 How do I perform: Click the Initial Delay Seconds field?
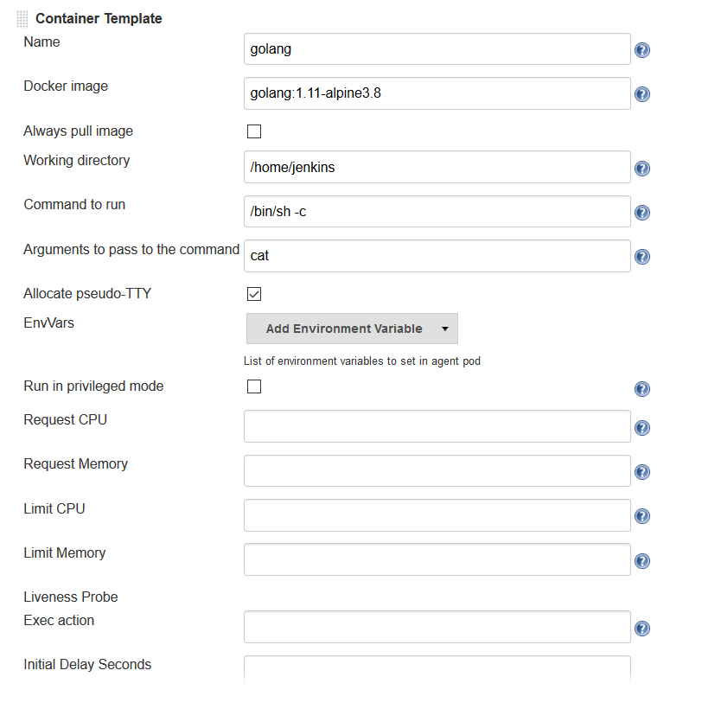coord(437,669)
